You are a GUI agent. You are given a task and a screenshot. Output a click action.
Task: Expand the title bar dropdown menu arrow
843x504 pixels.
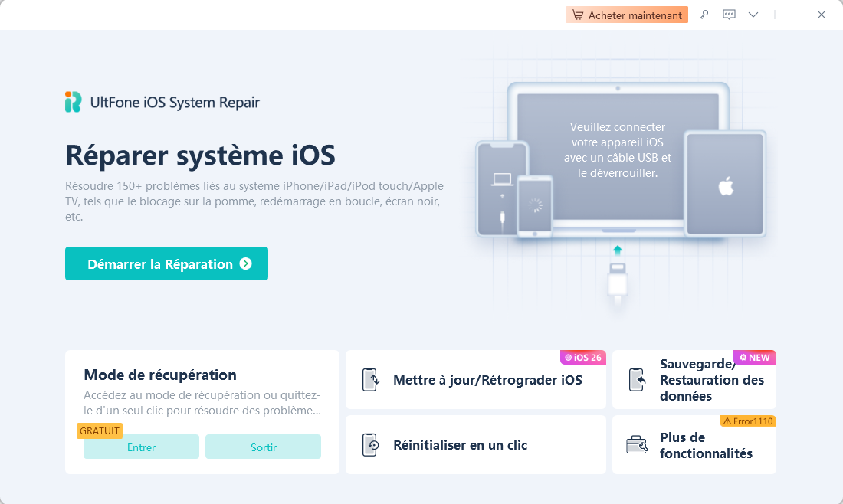tap(753, 15)
